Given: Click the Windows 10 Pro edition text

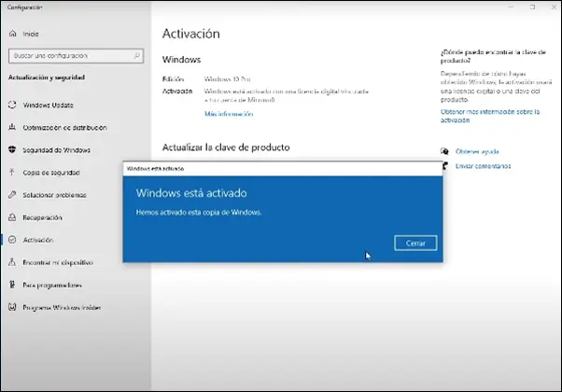Looking at the screenshot, I should point(227,79).
